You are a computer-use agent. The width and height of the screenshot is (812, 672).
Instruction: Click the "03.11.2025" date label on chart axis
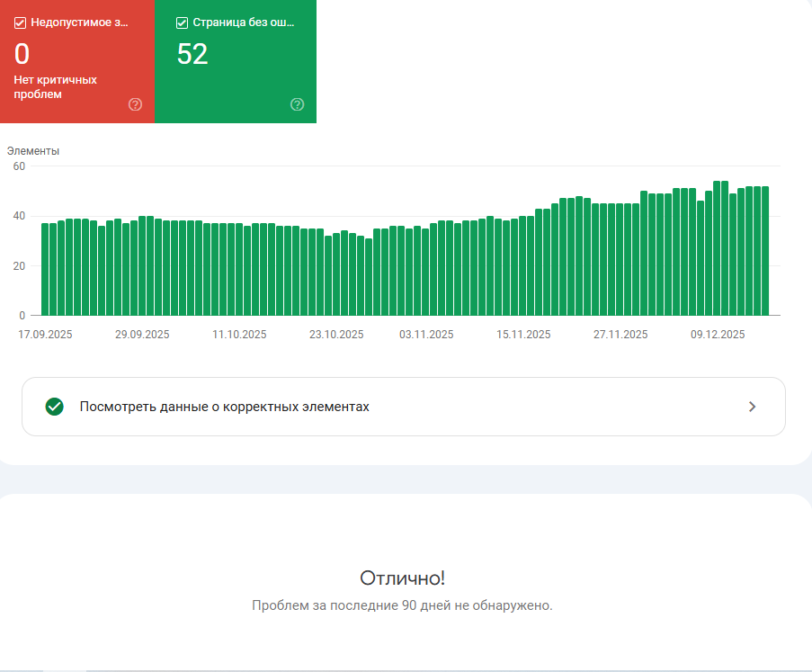(426, 335)
